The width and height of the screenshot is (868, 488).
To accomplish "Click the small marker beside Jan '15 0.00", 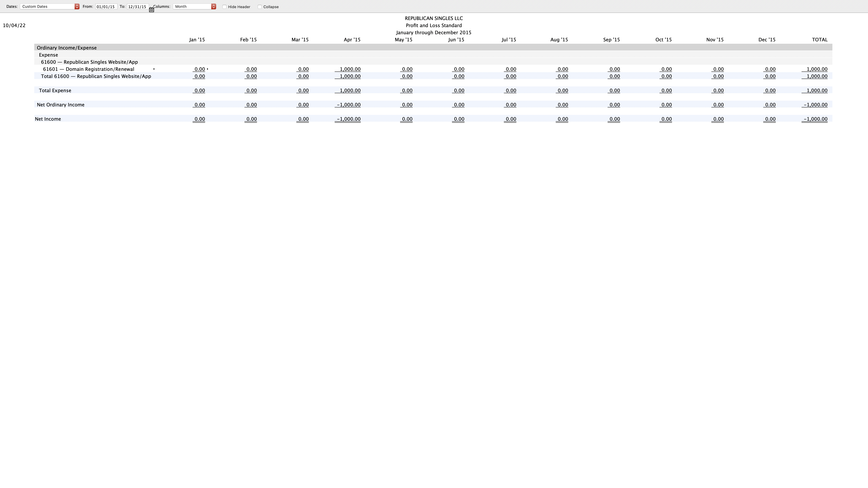I will click(208, 69).
